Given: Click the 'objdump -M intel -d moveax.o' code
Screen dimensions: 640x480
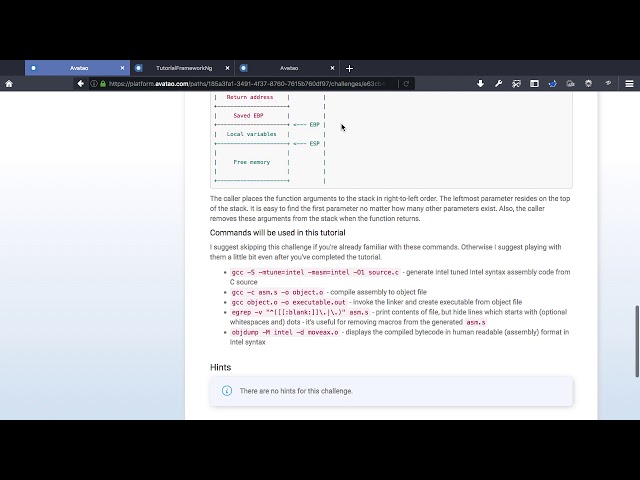Looking at the screenshot, I should [285, 332].
